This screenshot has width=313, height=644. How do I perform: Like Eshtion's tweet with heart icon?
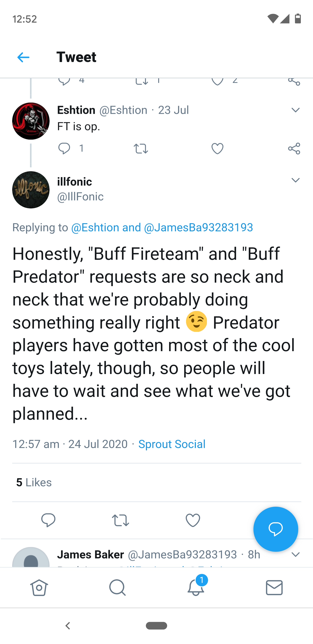click(x=217, y=149)
